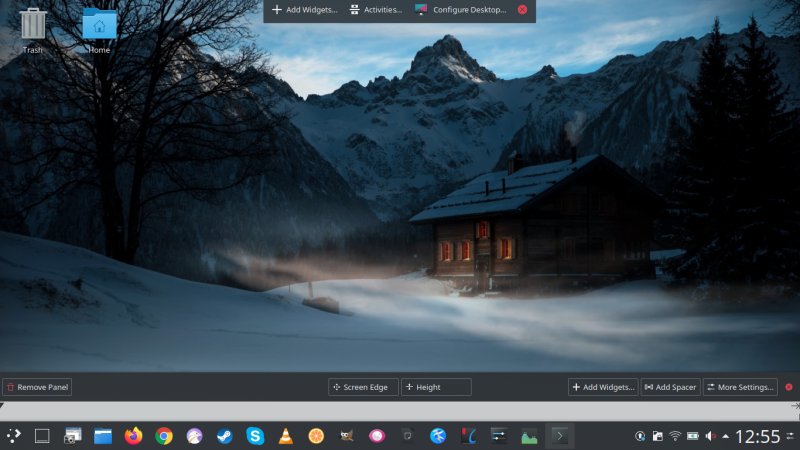Viewport: 800px width, 450px height.
Task: Open the red and blue curve app icon
Action: [468, 436]
